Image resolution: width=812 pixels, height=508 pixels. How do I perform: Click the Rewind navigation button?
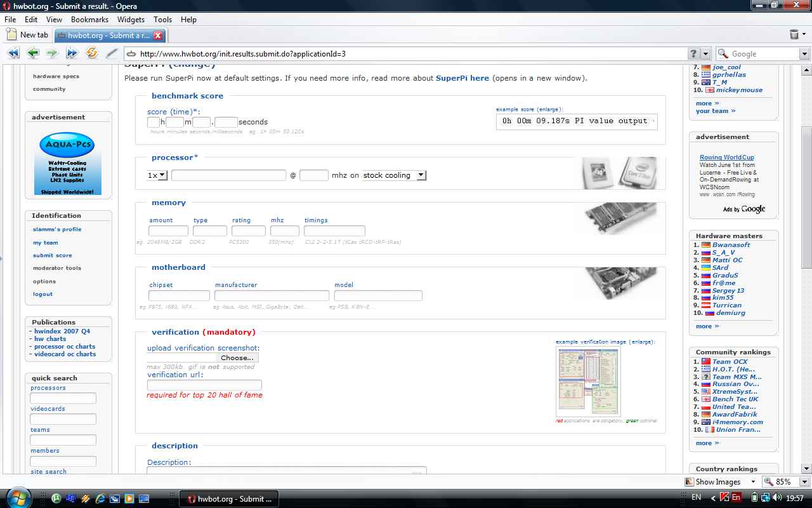13,53
